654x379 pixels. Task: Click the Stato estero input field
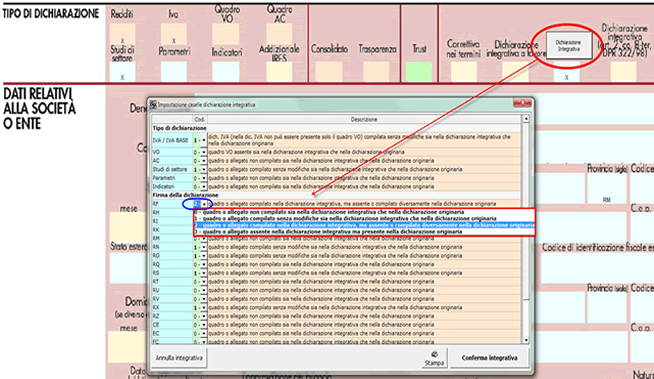pos(128,267)
